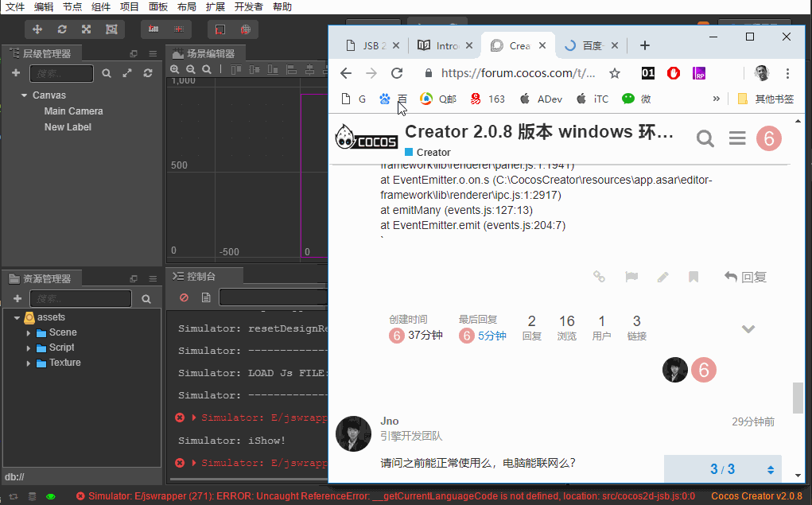Expand the Scene folder
This screenshot has width=812, height=505.
point(29,333)
